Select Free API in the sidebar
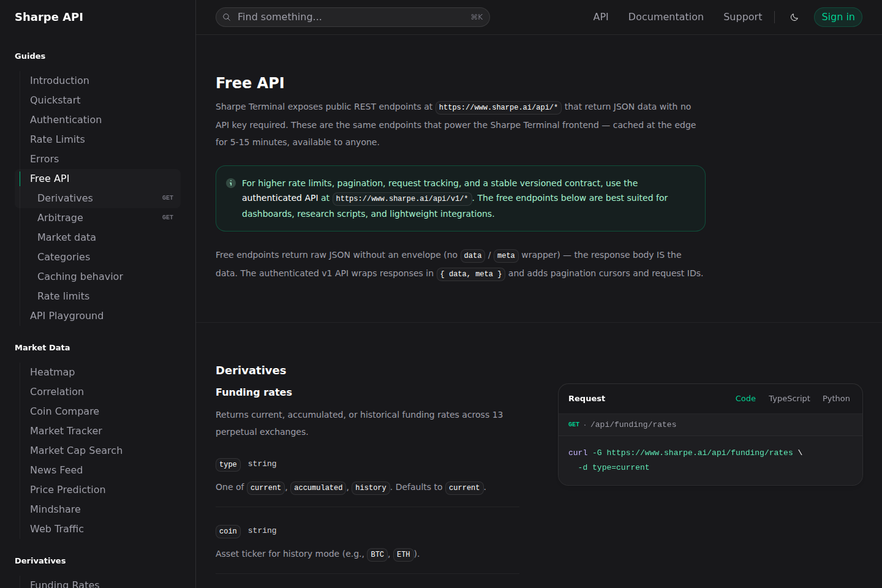Screen dimensions: 882x588 click(50, 178)
